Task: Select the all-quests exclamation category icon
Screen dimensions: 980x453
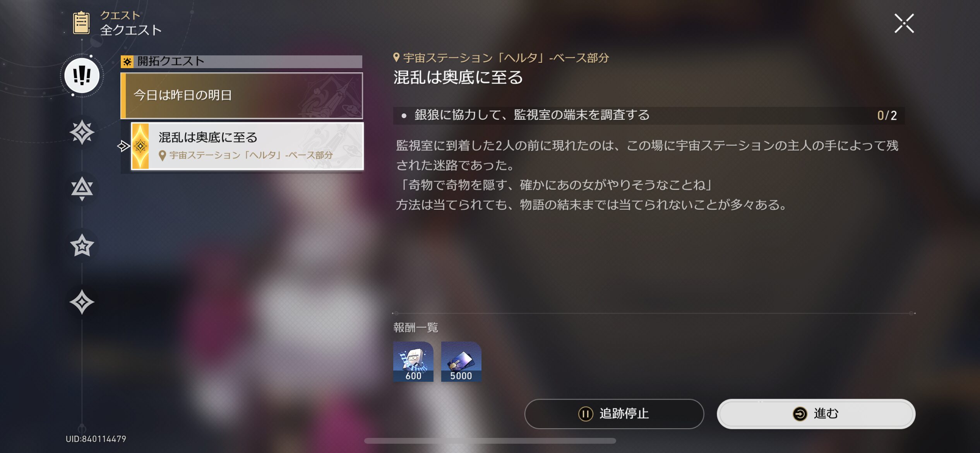Action: (x=82, y=75)
